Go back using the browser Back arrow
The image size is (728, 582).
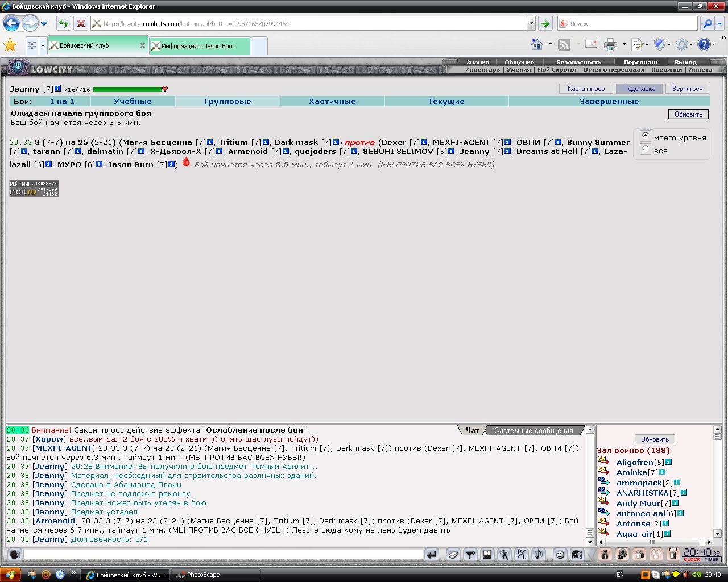12,24
